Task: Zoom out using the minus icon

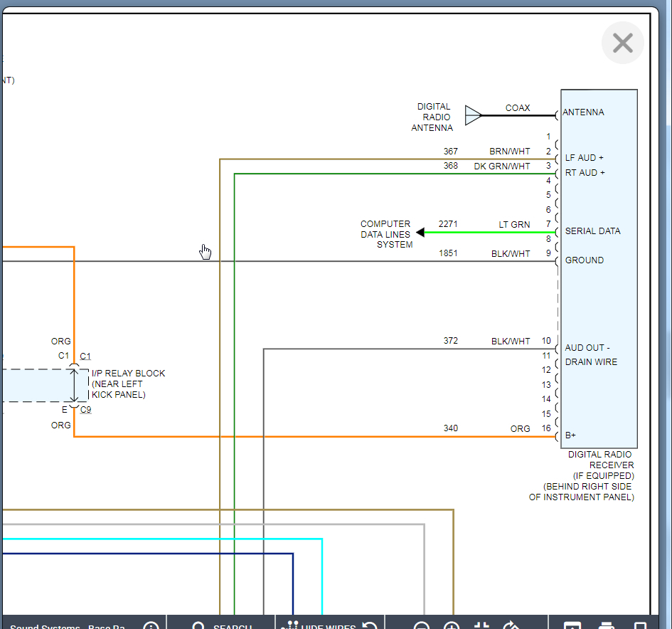Action: coord(422,627)
